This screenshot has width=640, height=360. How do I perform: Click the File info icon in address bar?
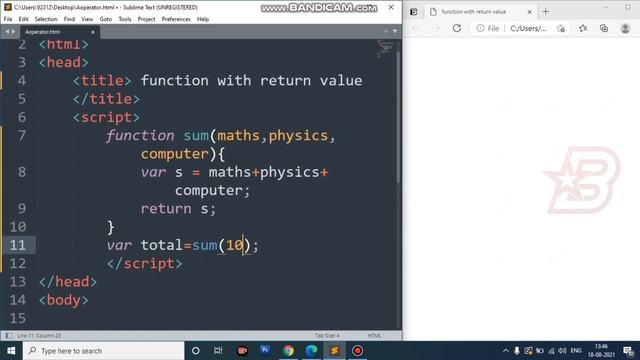click(x=488, y=28)
